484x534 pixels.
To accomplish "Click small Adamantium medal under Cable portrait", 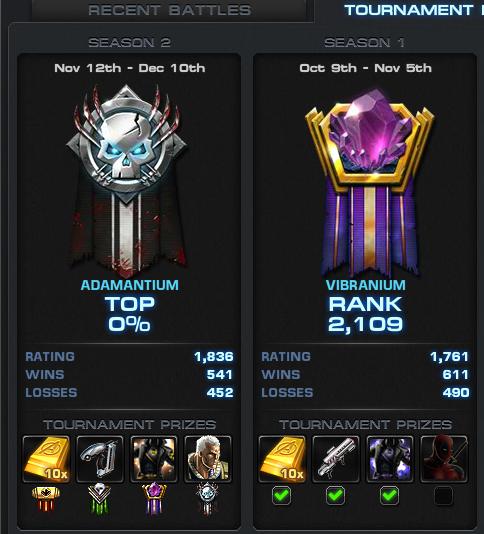I will click(208, 498).
